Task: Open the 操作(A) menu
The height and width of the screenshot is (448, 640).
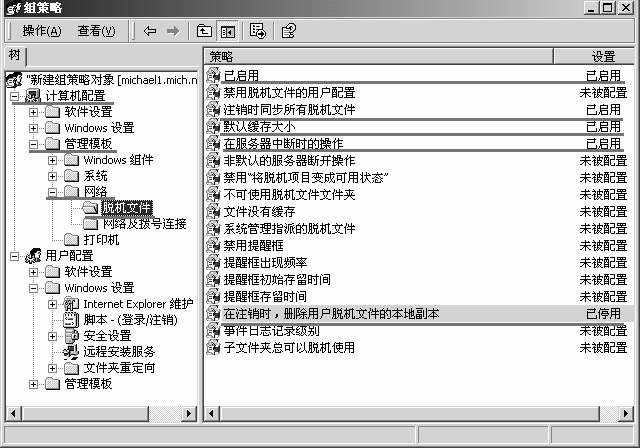Action: (x=42, y=31)
